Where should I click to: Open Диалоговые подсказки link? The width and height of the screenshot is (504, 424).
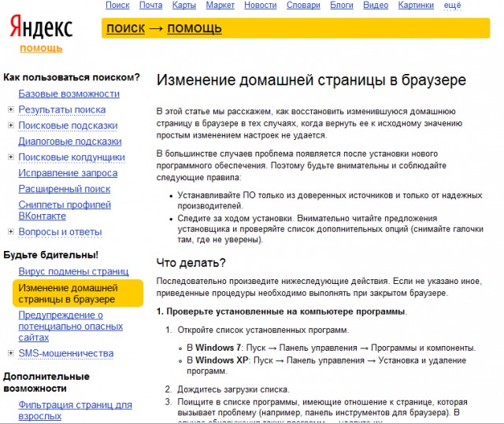point(70,142)
